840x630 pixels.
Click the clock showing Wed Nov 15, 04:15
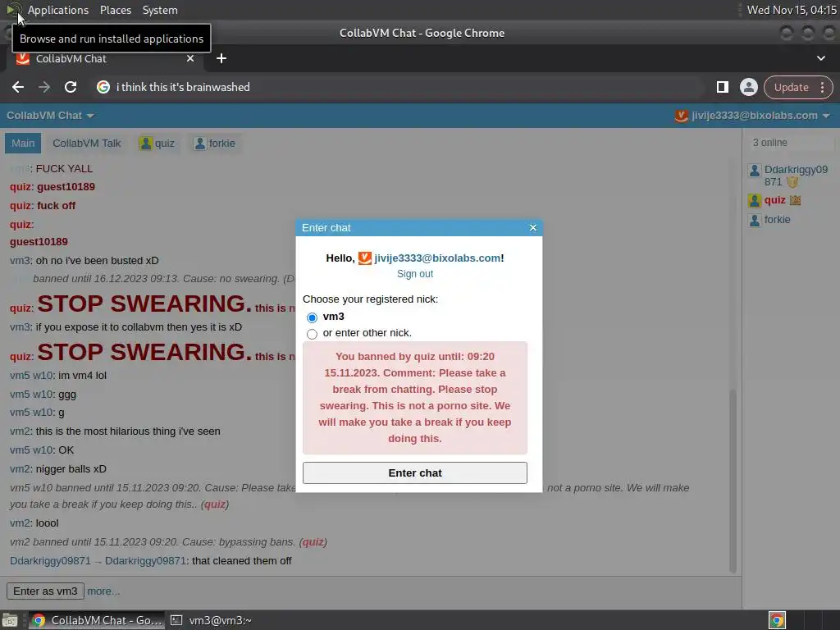tap(792, 10)
